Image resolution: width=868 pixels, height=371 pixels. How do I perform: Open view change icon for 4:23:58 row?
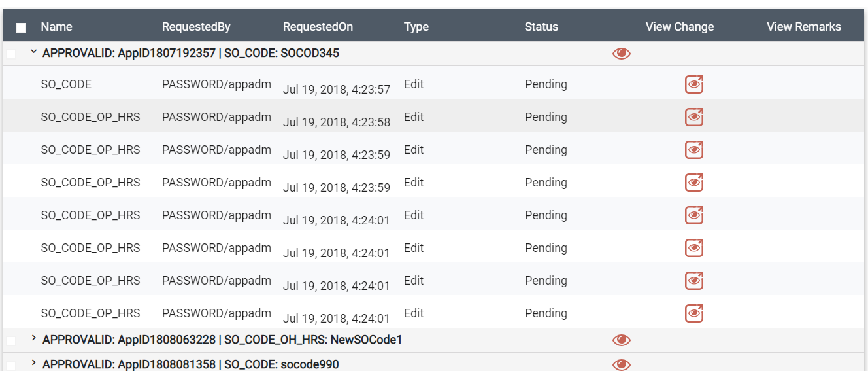tap(694, 117)
